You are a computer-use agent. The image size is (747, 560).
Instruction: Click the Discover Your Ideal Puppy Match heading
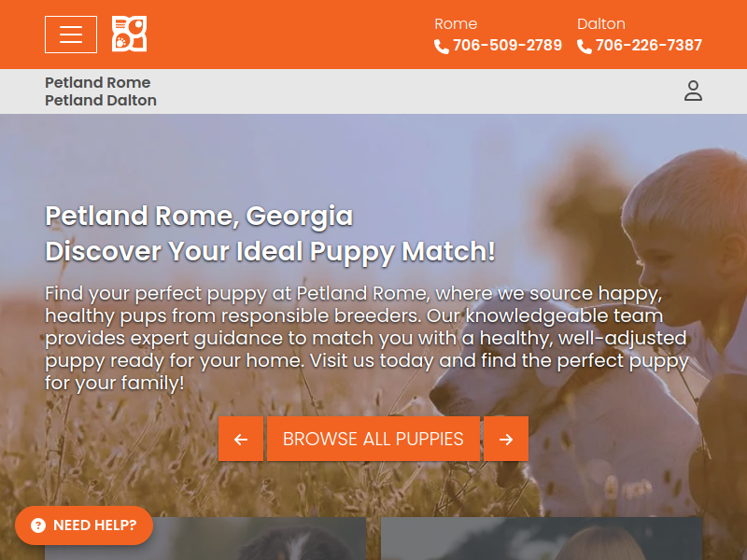click(x=270, y=251)
